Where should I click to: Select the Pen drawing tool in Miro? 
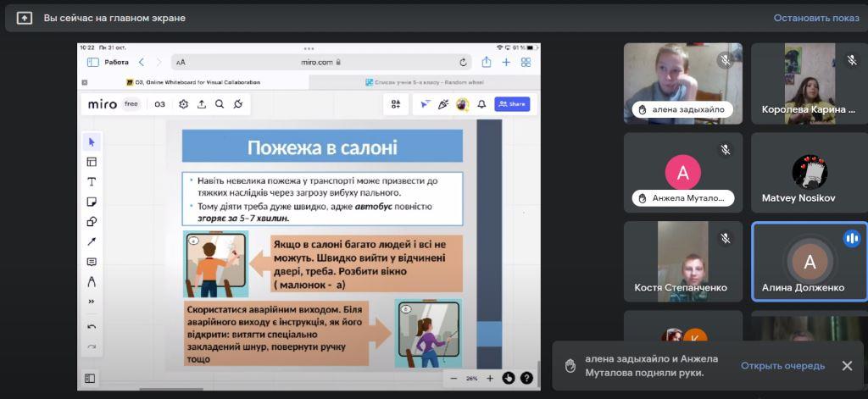click(92, 282)
